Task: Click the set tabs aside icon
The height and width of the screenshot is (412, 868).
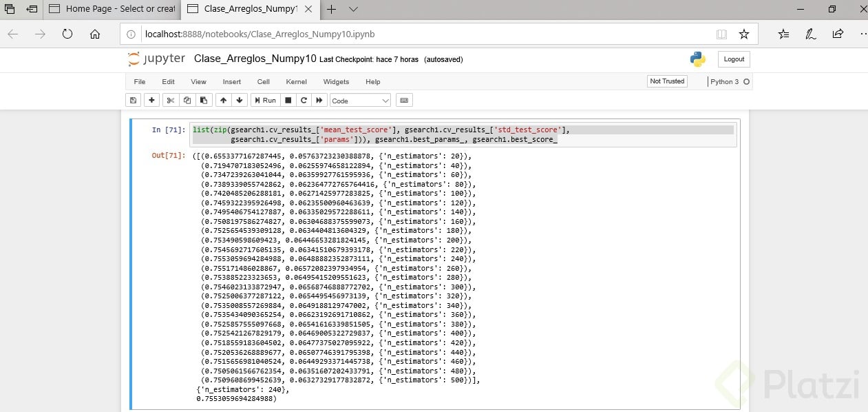Action: [x=32, y=10]
